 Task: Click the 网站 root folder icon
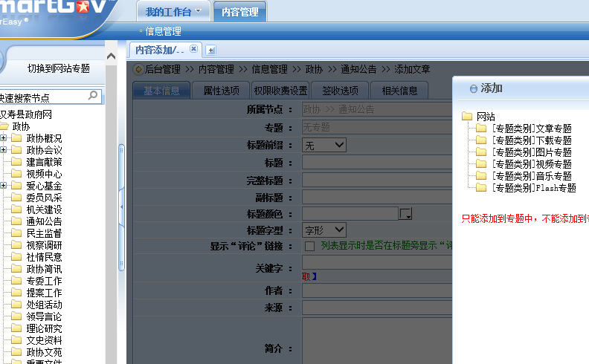467,117
